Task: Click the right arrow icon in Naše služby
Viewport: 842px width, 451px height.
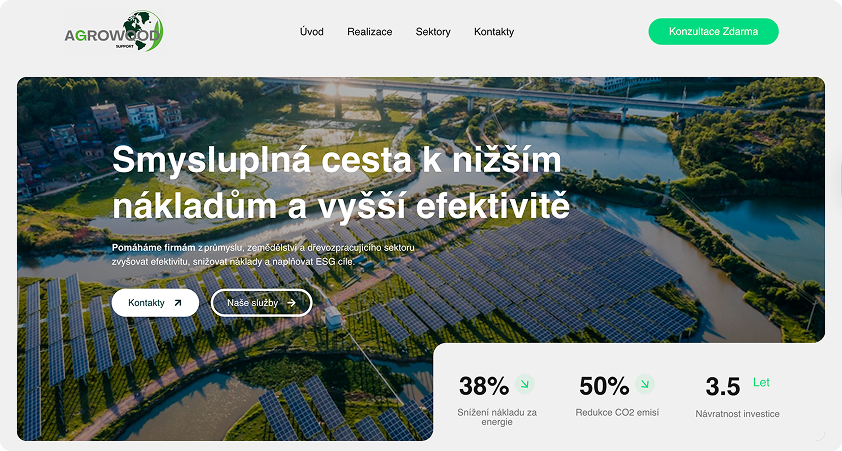Action: coord(291,303)
